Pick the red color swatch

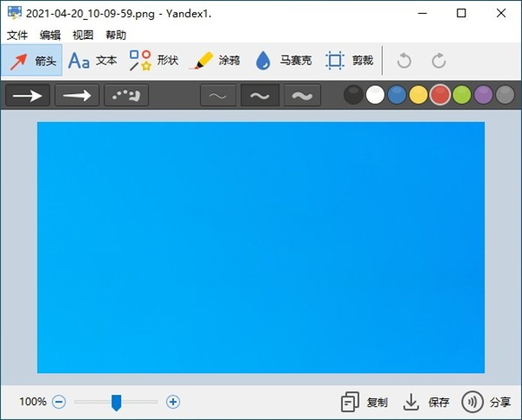(x=440, y=95)
